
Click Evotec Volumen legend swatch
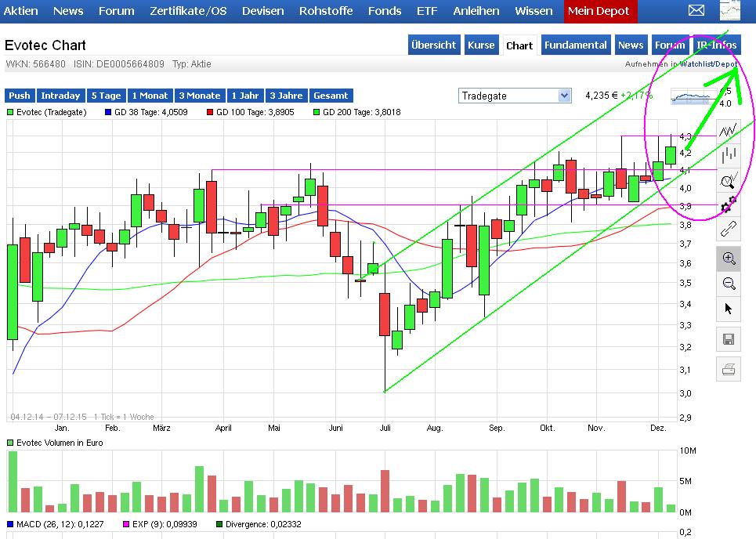(10, 443)
